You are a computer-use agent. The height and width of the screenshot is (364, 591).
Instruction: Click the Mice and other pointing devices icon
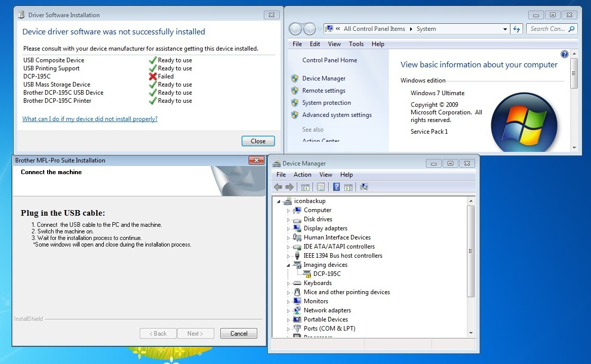click(297, 292)
